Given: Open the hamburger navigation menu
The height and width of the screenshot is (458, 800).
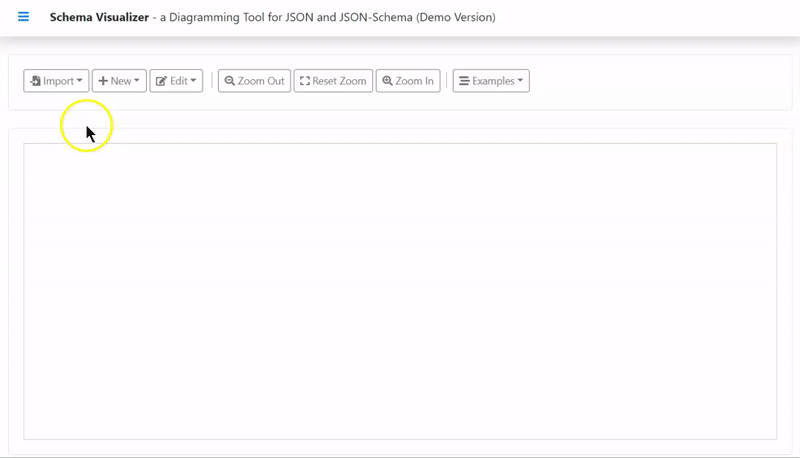Looking at the screenshot, I should point(23,17).
